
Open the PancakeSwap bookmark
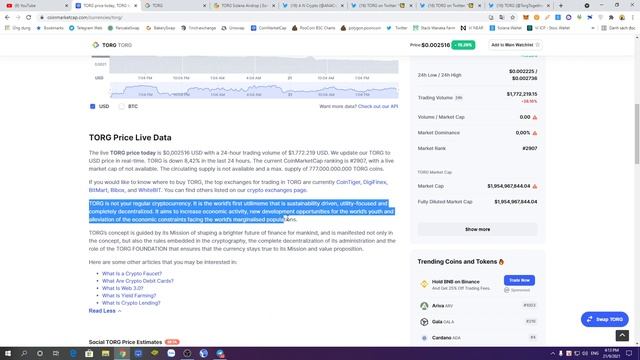coord(123,28)
